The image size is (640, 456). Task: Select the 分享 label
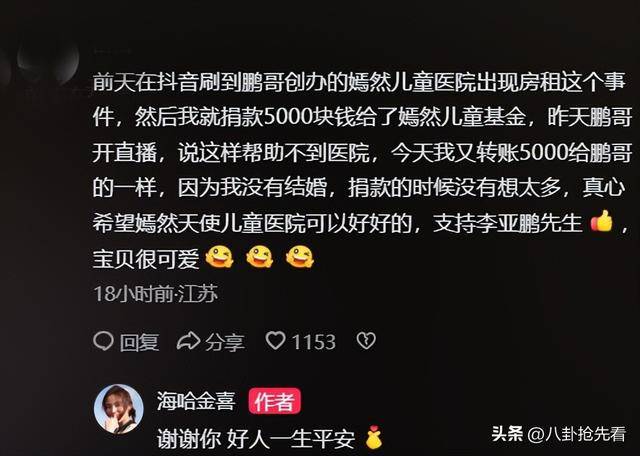[225, 342]
